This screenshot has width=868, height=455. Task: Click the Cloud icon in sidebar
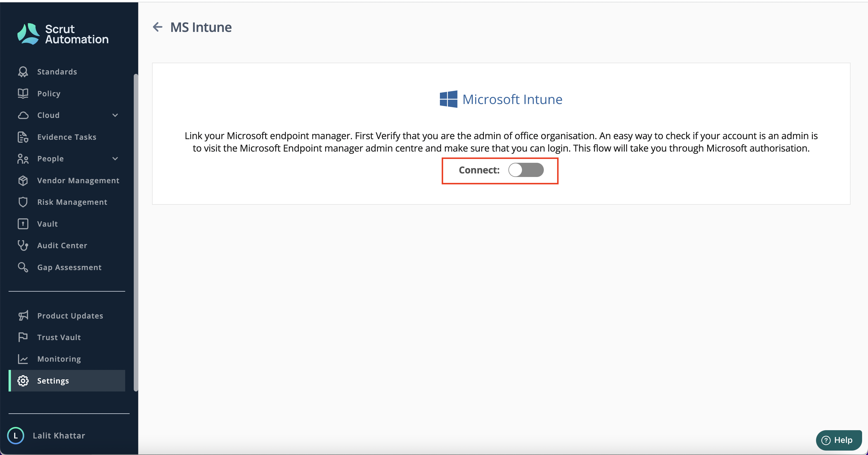coord(23,115)
